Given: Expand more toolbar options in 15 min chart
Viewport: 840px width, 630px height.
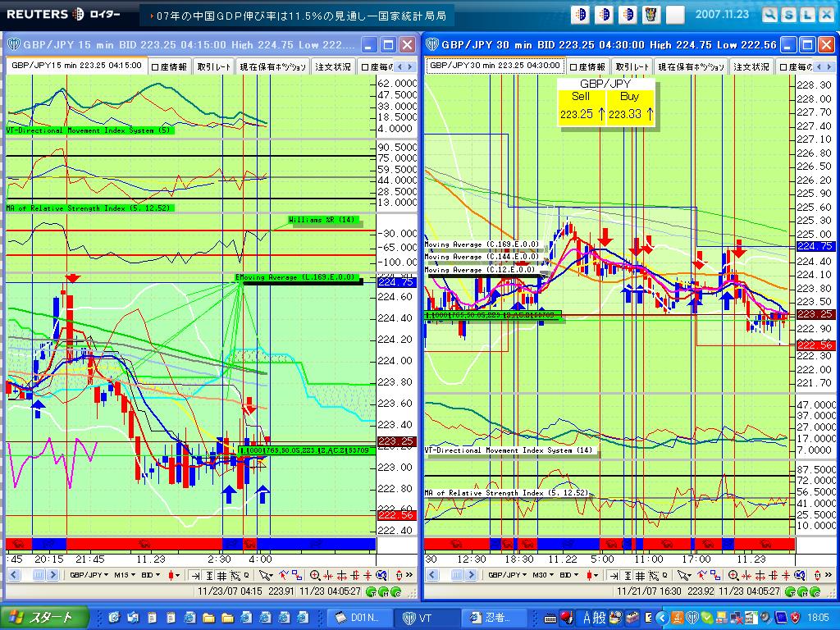Looking at the screenshot, I should (409, 575).
